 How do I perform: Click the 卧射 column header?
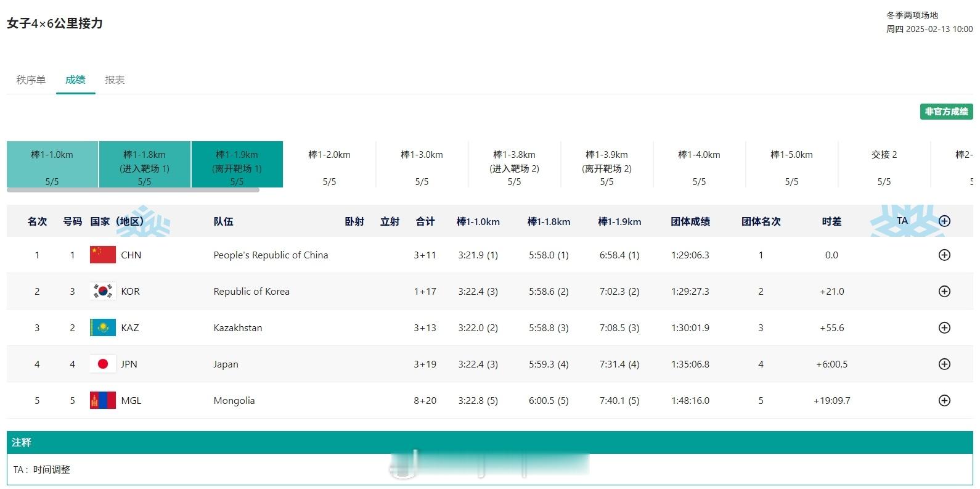pyautogui.click(x=354, y=221)
